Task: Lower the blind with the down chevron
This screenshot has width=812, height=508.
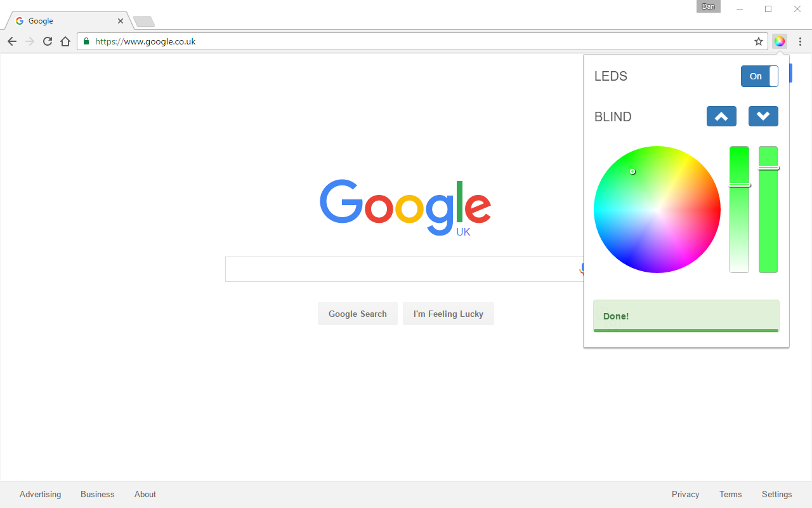Action: click(763, 116)
